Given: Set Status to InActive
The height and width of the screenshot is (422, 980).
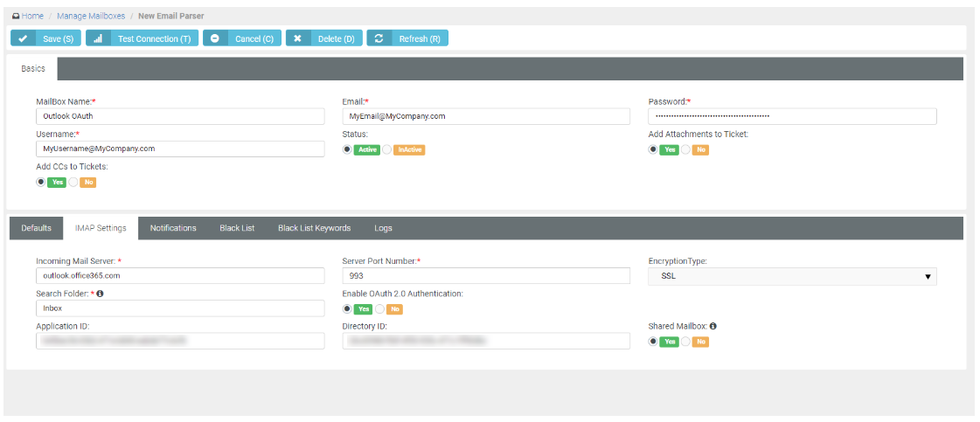Looking at the screenshot, I should click(x=386, y=150).
